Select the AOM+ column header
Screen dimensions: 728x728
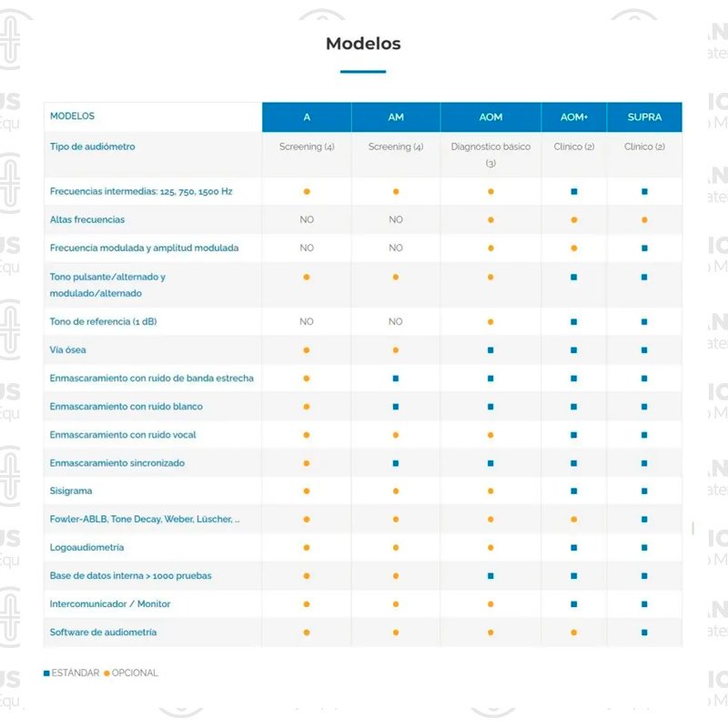point(573,117)
